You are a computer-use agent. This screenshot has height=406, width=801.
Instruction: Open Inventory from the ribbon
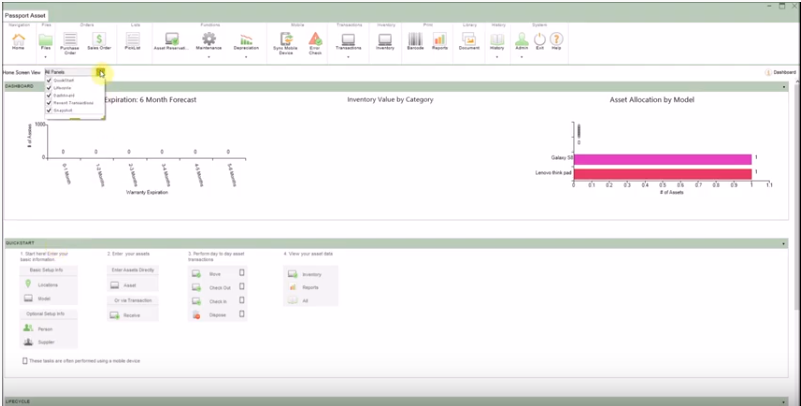tap(385, 41)
